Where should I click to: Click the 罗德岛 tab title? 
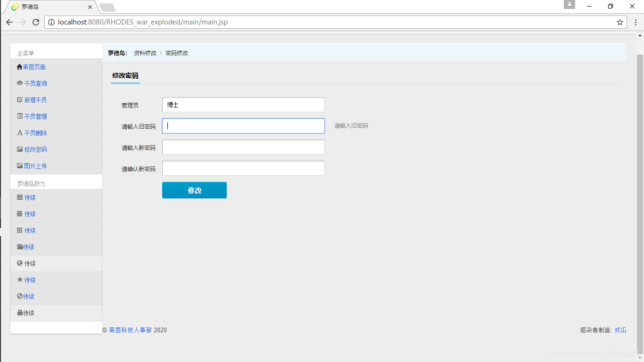tap(30, 7)
